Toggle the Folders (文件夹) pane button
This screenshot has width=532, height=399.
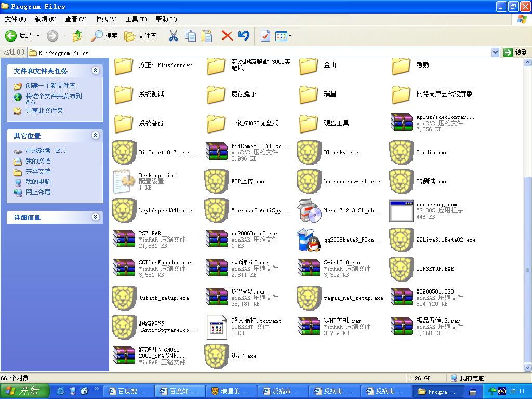pyautogui.click(x=140, y=36)
